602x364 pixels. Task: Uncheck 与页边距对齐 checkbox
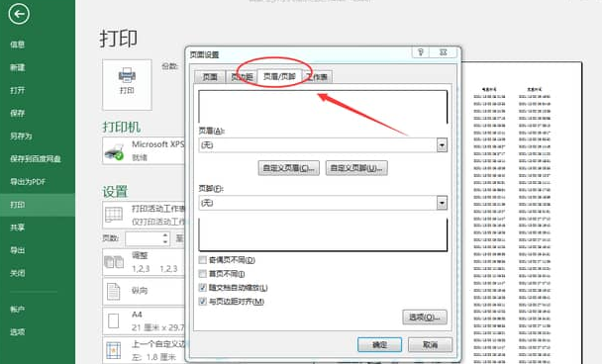pyautogui.click(x=203, y=302)
